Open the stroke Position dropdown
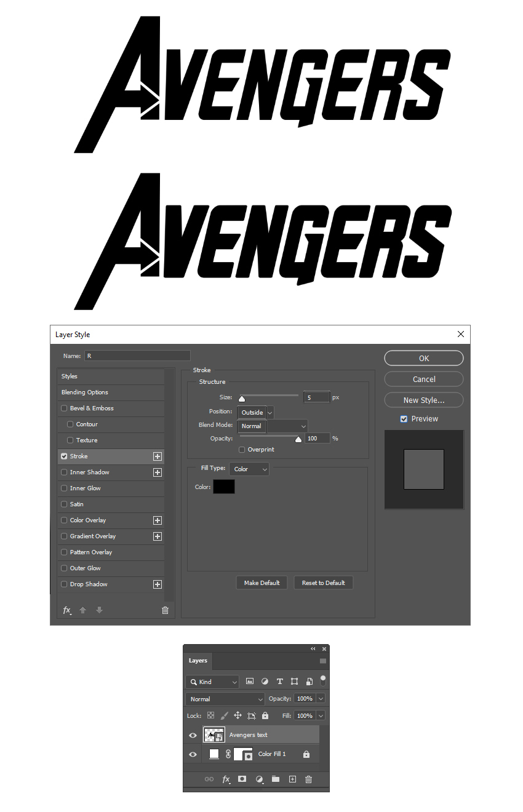Viewport: 523px width, 812px height. coord(255,412)
